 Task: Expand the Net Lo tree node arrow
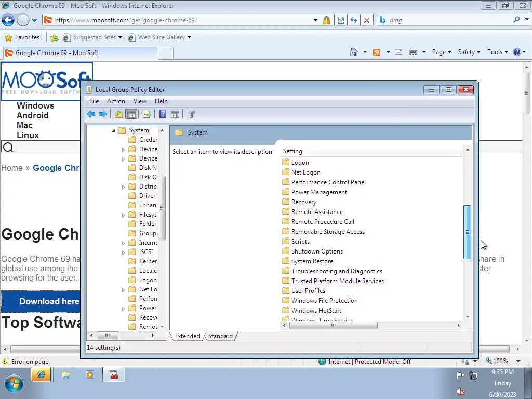(x=124, y=290)
